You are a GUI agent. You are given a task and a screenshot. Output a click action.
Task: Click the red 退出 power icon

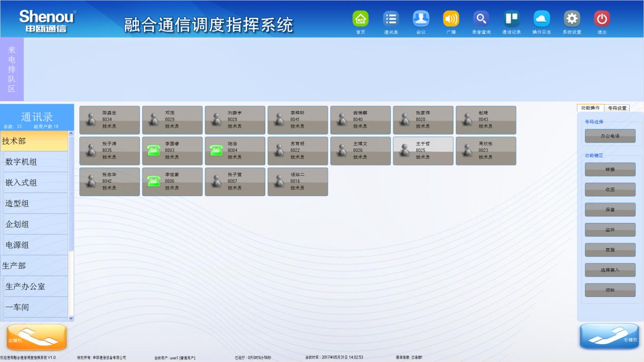(x=602, y=19)
